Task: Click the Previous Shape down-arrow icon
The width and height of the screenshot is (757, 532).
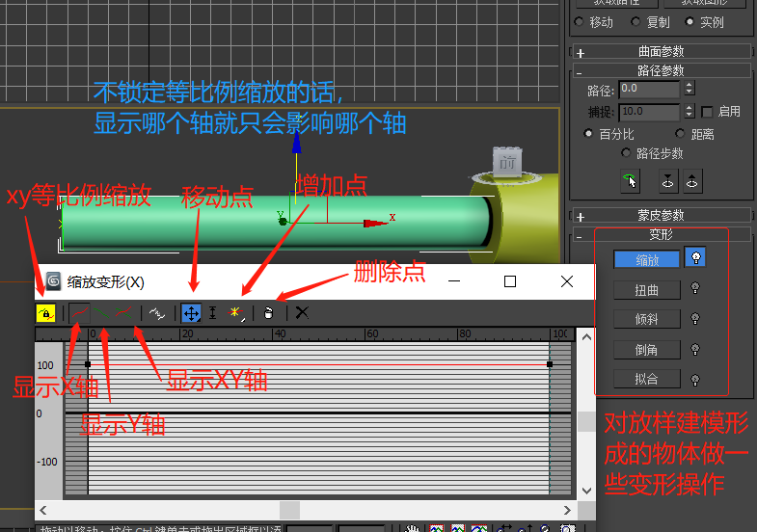Action: 667,181
